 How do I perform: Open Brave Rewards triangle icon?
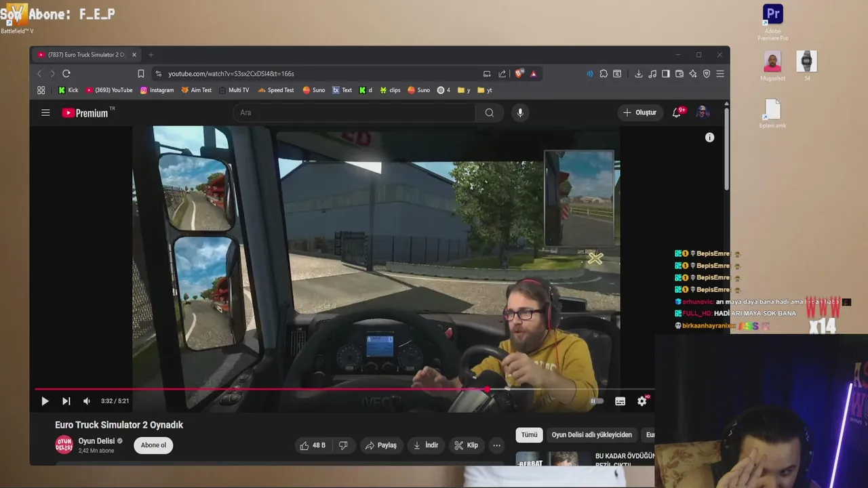pos(534,73)
